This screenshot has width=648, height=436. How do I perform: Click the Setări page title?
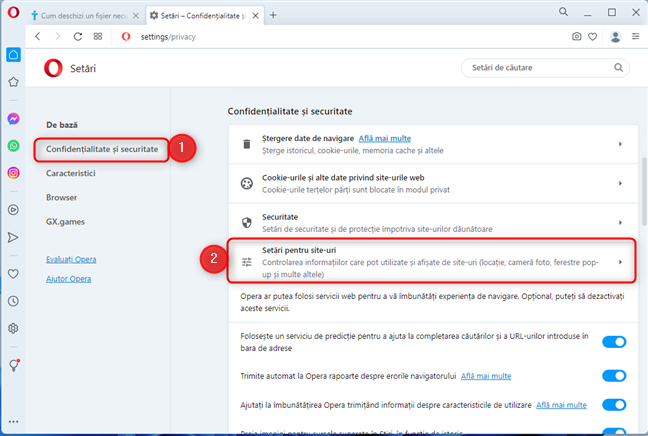83,69
